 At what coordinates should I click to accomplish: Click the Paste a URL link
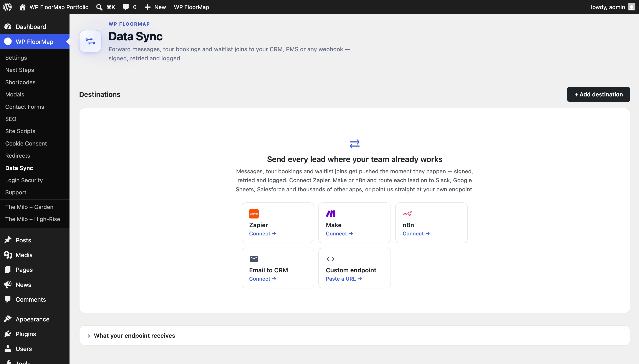(344, 279)
